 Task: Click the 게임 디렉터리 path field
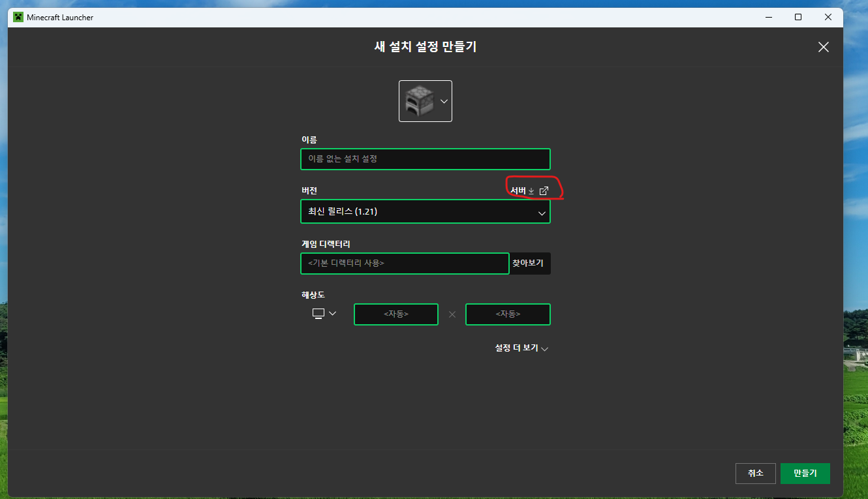405,264
